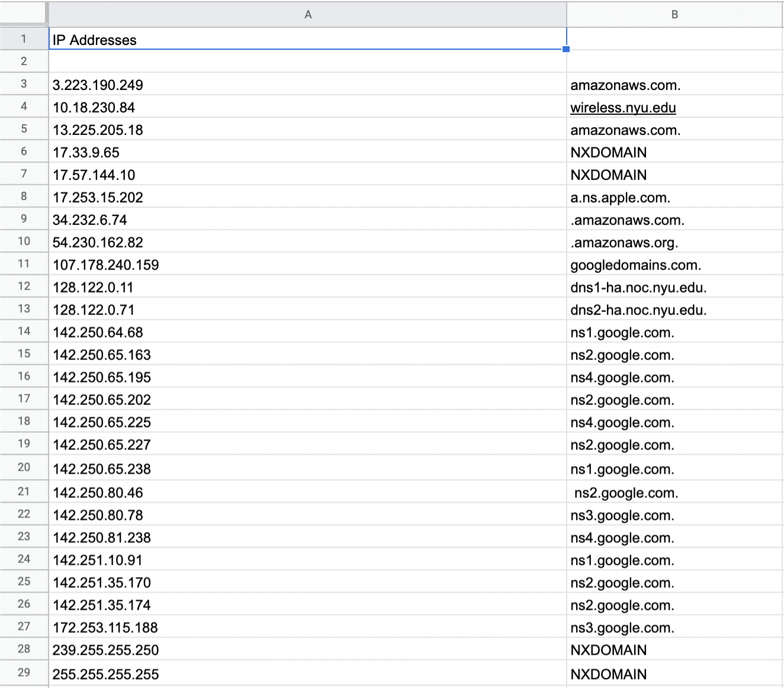Select ns1.google.com. cell in row 24

pos(675,560)
